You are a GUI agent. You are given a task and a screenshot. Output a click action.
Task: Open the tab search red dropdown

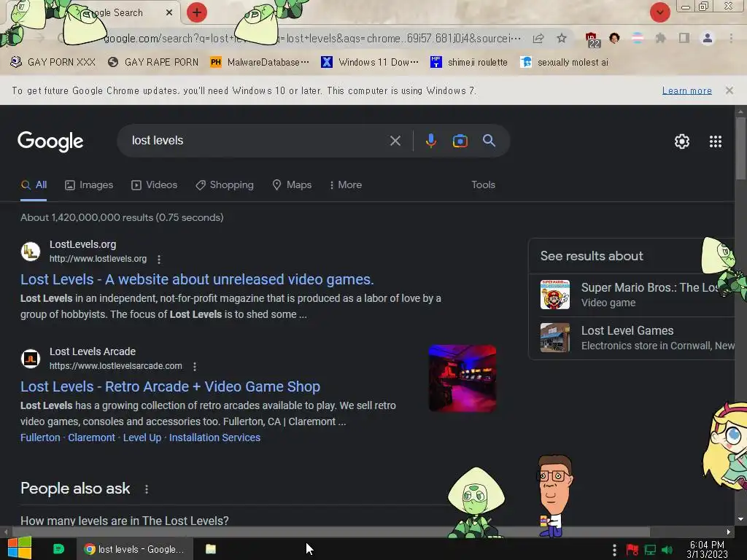point(659,12)
